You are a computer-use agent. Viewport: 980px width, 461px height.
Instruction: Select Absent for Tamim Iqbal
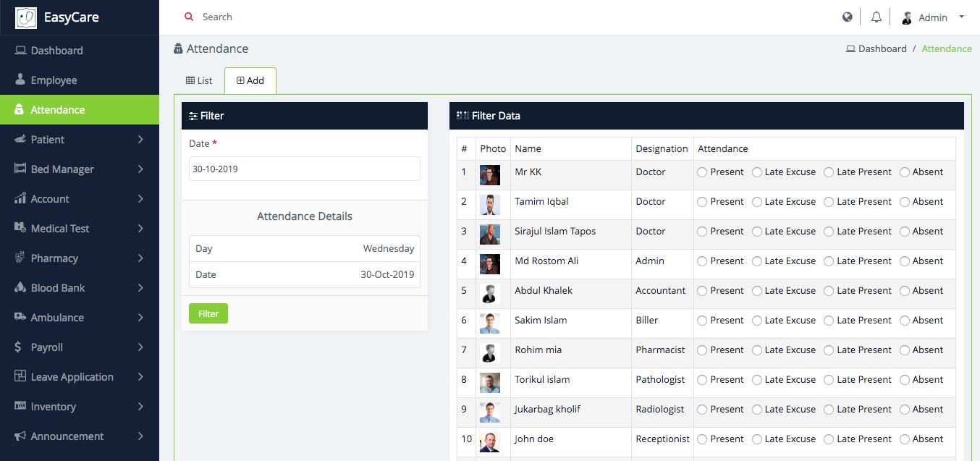905,202
